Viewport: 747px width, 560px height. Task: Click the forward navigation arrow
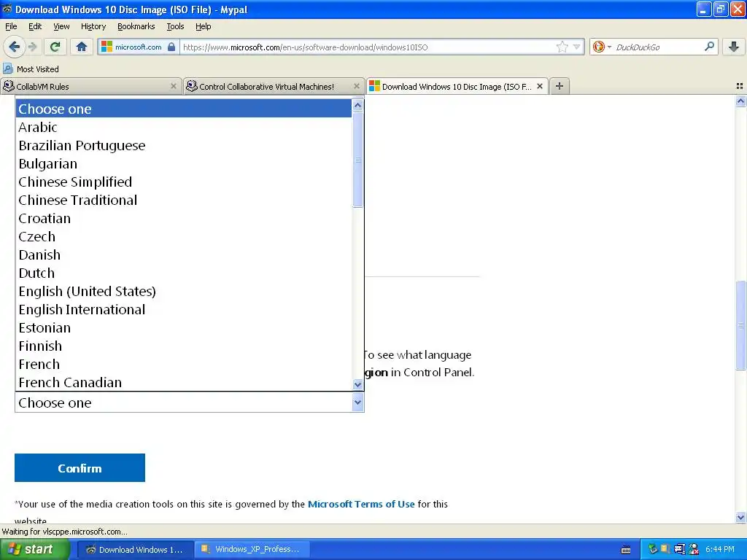(x=32, y=47)
